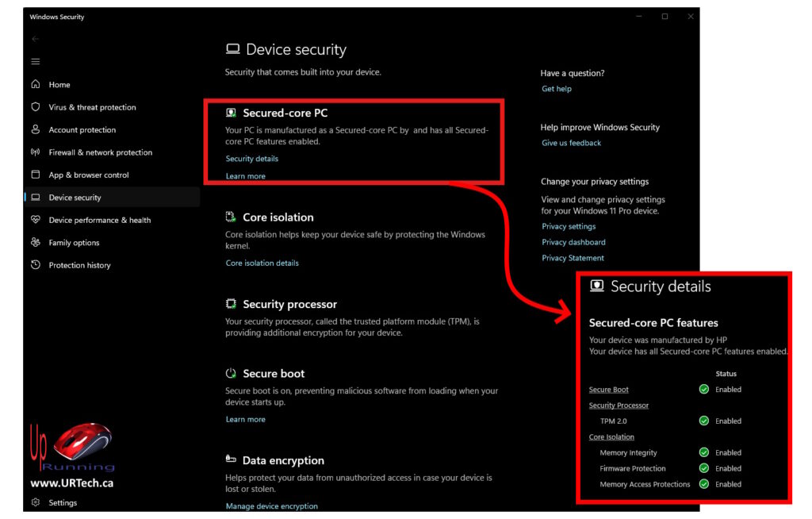
Task: Collapse the navigation pane with hamburger menu
Action: (x=35, y=61)
